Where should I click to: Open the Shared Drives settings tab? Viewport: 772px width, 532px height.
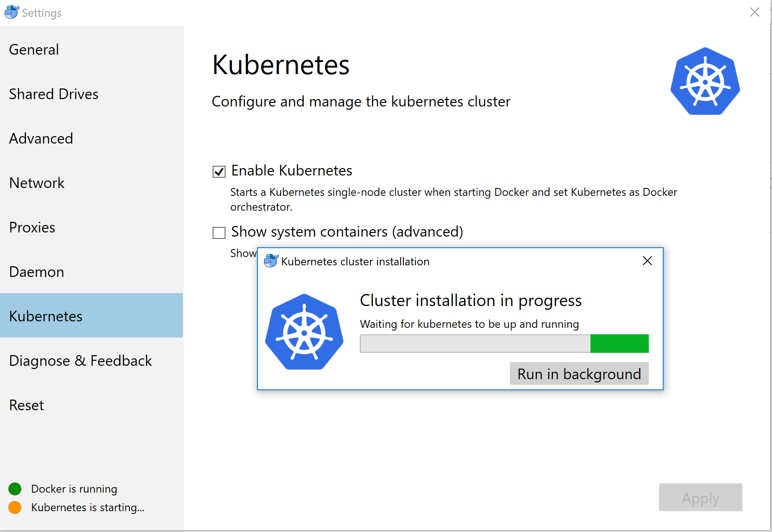pyautogui.click(x=92, y=94)
